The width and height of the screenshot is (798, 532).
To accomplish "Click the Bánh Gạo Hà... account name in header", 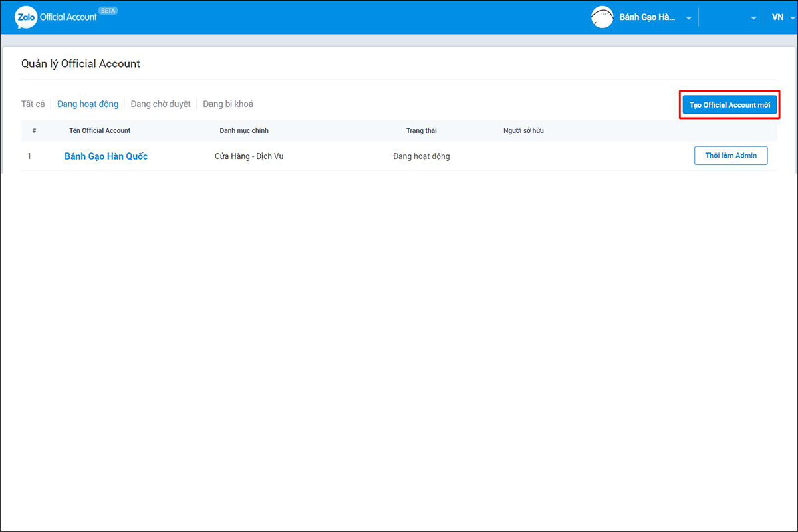I will pos(647,18).
